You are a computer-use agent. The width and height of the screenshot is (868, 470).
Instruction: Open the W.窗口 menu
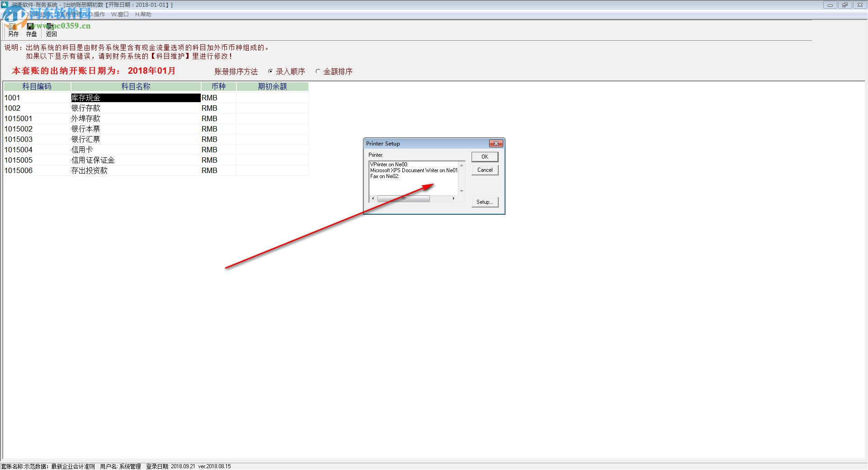pyautogui.click(x=120, y=14)
